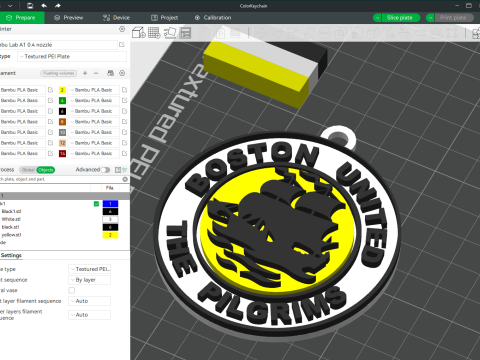Open first layer filament sequence Auto dropdown
This screenshot has width=480, height=360.
tap(89, 301)
